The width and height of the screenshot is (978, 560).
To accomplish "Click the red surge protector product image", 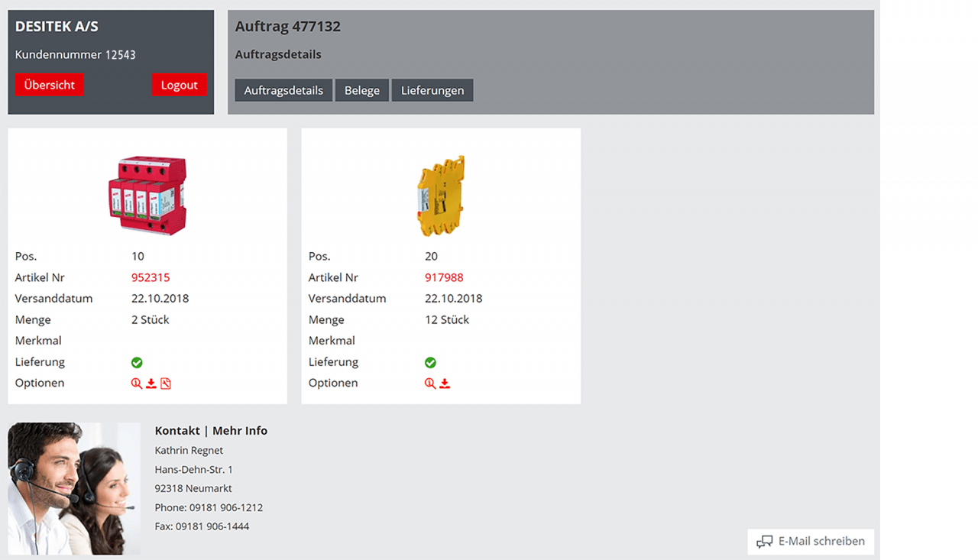I will tap(147, 195).
